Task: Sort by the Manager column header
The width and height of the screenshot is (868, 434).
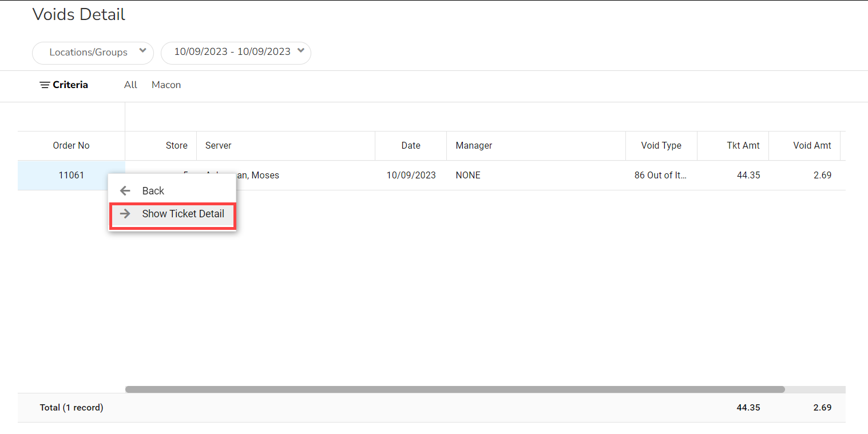Action: click(474, 146)
